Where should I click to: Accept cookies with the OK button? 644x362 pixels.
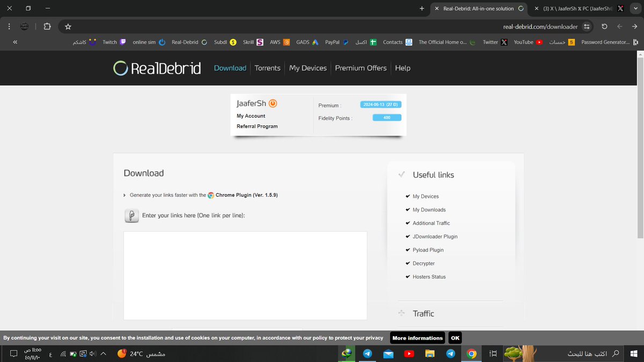(x=455, y=338)
